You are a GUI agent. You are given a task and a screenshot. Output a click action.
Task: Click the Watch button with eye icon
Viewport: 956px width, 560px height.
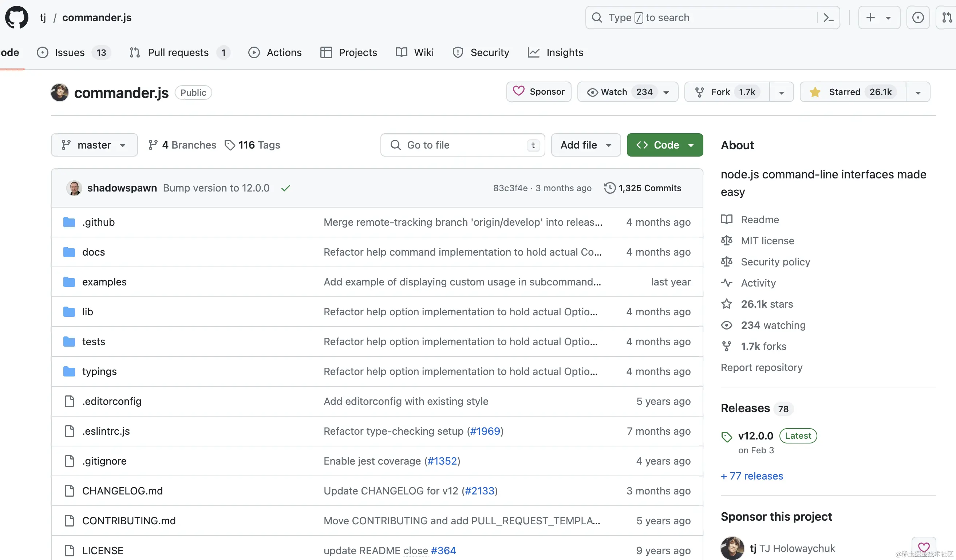click(x=607, y=92)
